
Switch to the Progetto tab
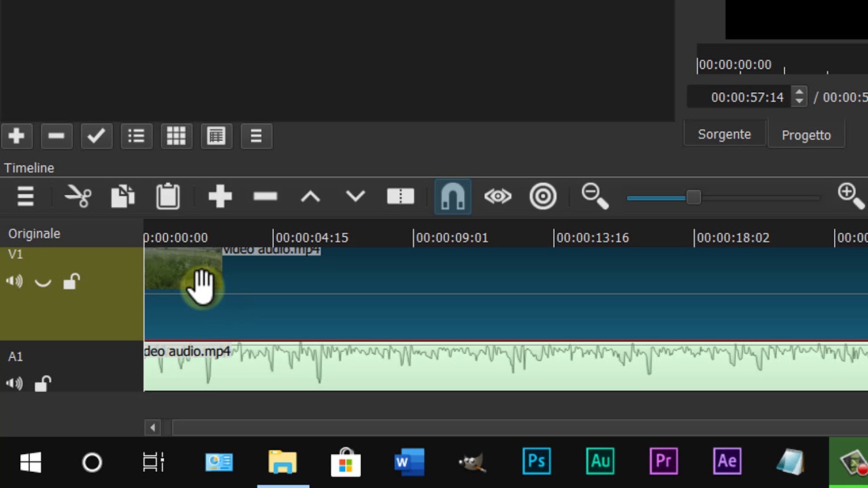(806, 135)
